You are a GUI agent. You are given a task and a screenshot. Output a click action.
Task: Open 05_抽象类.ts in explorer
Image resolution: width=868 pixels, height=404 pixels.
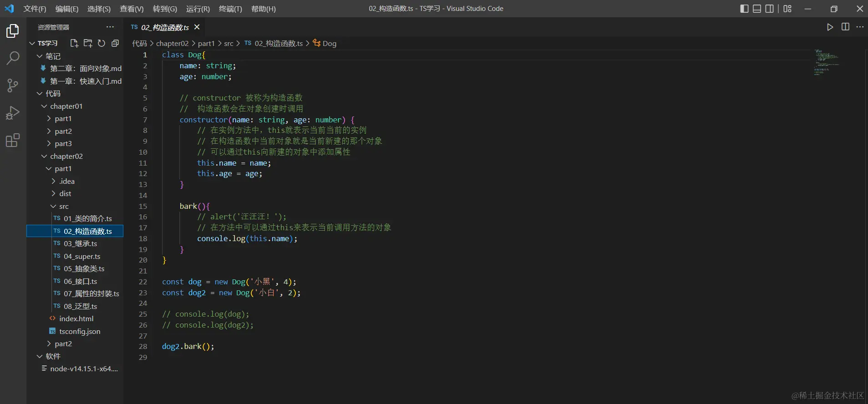[x=84, y=269]
